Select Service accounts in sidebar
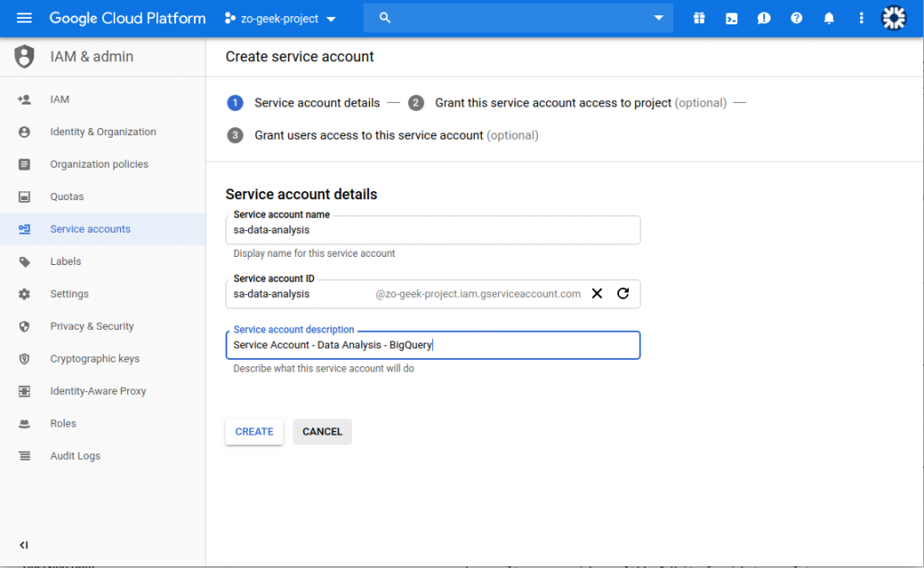924x568 pixels. pyautogui.click(x=103, y=229)
